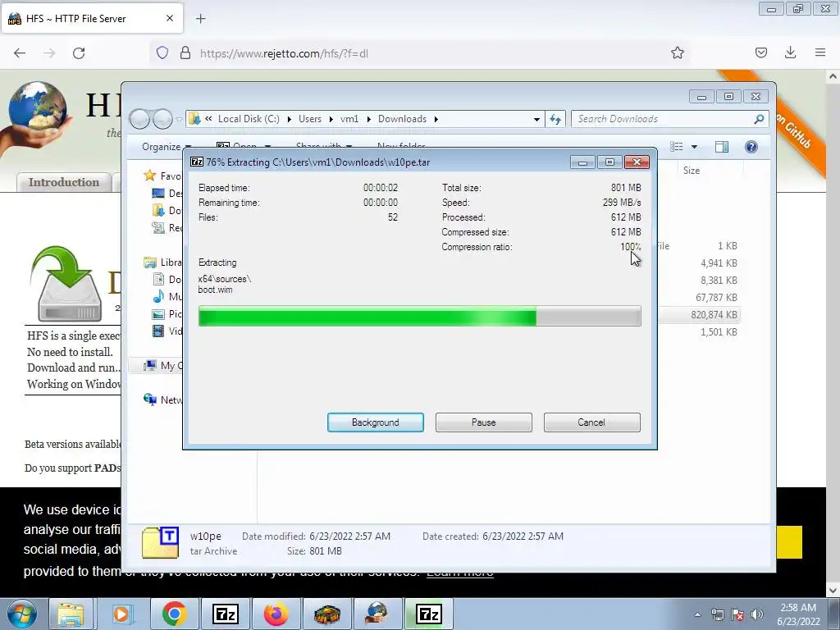Cancel the extraction

(591, 422)
